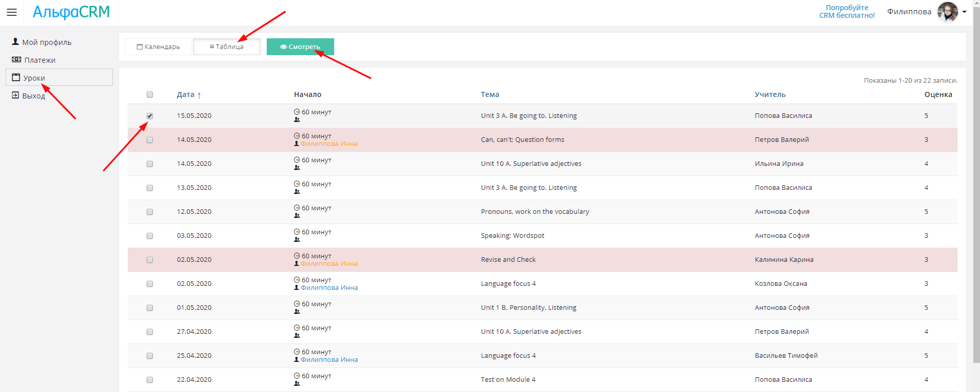Sort table by Дата column

[x=185, y=94]
